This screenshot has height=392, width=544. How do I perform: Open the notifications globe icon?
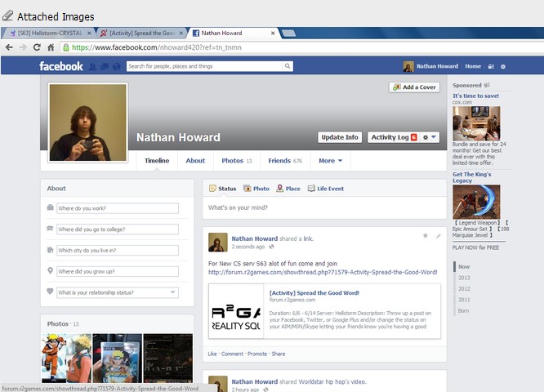[x=116, y=66]
